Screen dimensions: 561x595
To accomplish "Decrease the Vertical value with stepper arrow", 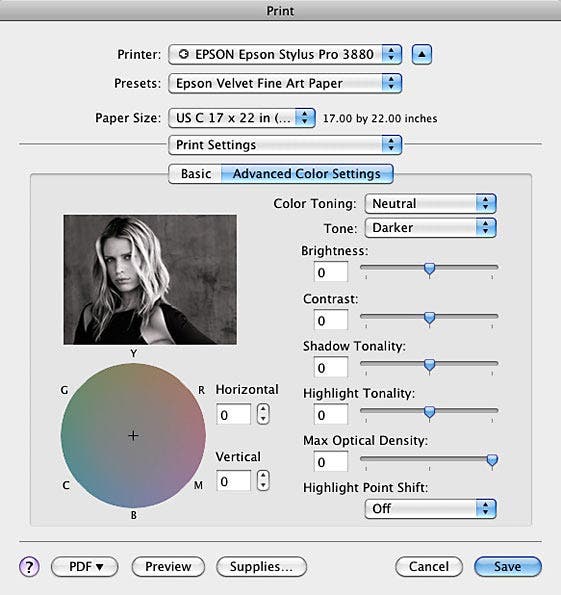I will (263, 485).
